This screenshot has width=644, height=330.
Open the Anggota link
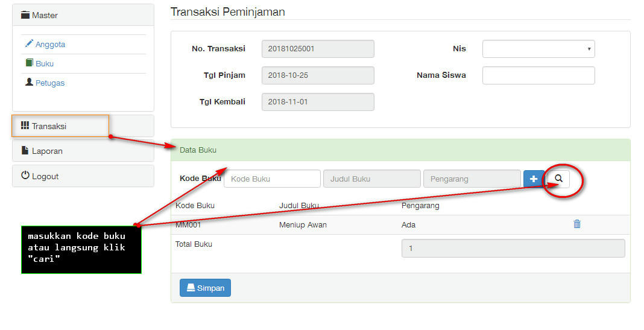pos(50,45)
